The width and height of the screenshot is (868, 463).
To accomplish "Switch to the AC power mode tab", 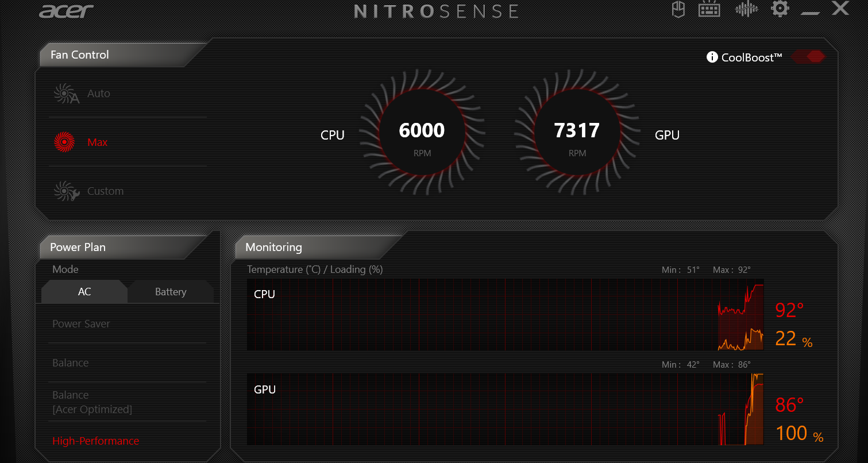I will [84, 292].
